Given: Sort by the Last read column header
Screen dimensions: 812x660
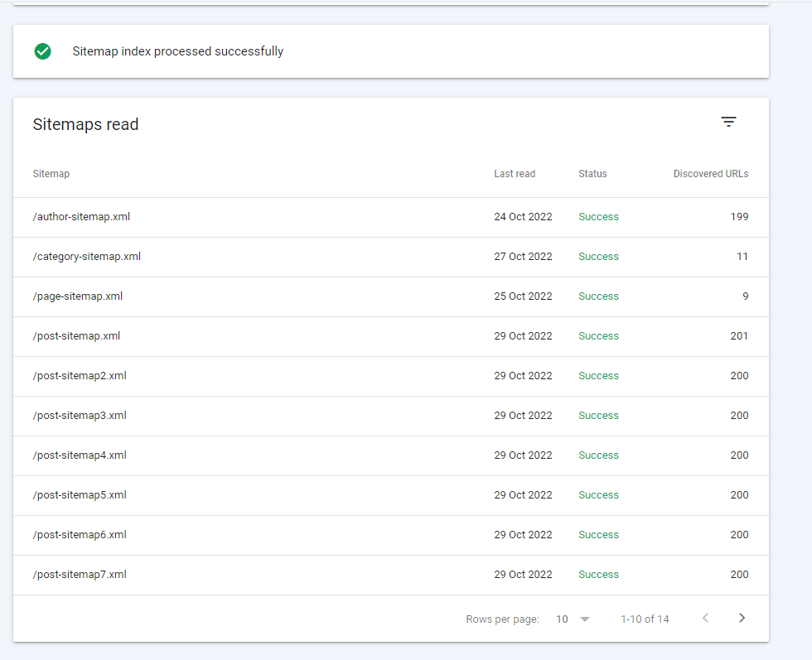Looking at the screenshot, I should [x=515, y=174].
